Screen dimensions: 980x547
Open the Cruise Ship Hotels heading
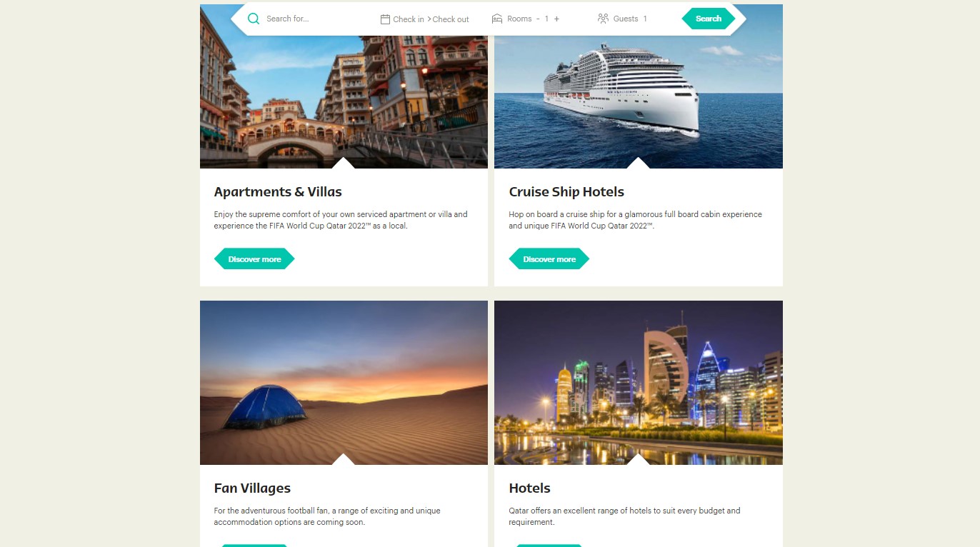[566, 191]
